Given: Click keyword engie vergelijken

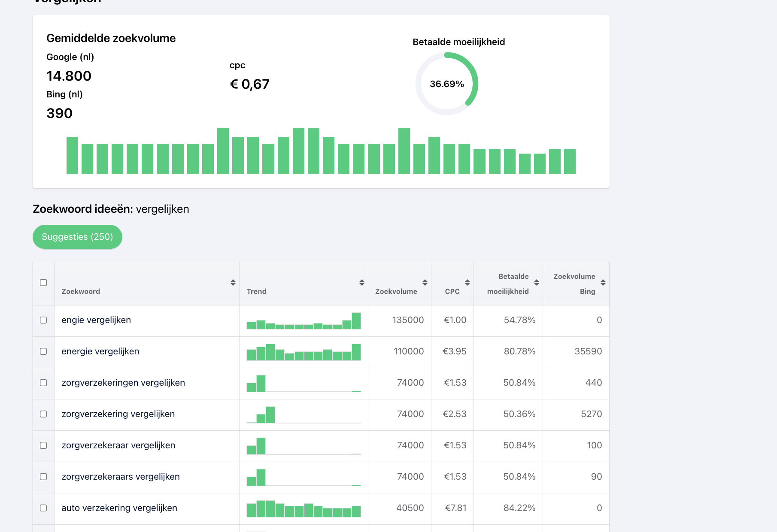Looking at the screenshot, I should pos(96,320).
